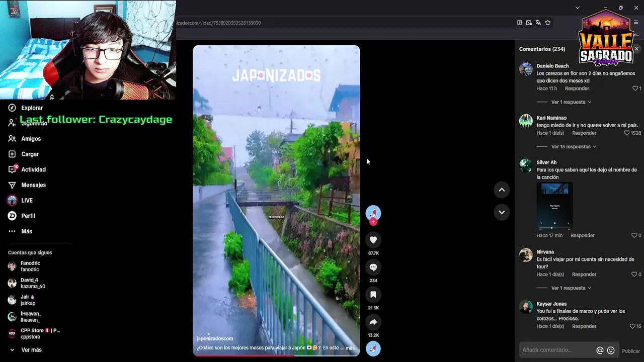Open picture-in-picture icon in address bar

coord(529,23)
